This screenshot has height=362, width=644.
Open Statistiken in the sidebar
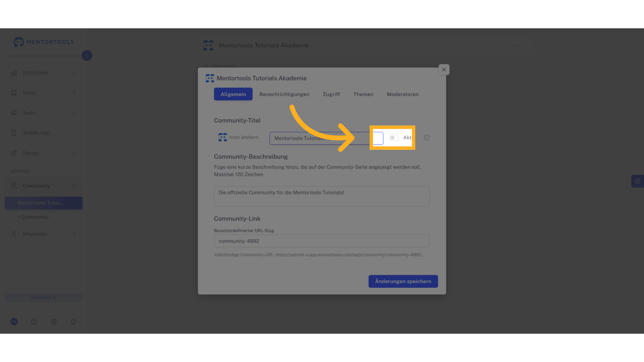coord(36,73)
